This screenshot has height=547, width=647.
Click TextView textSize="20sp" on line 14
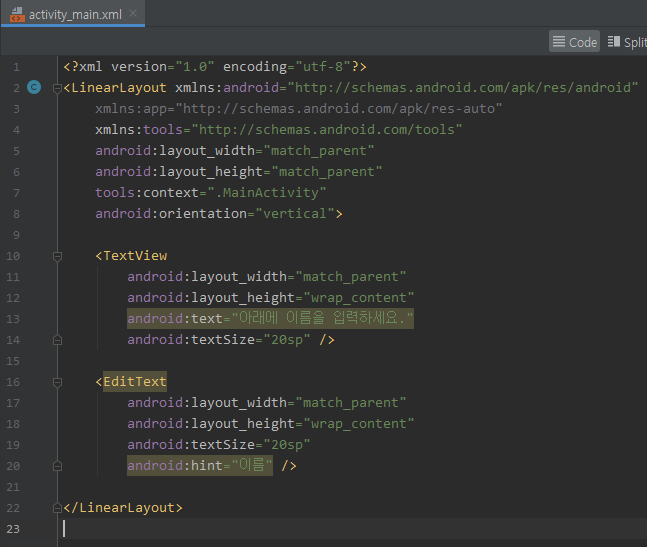pos(219,340)
